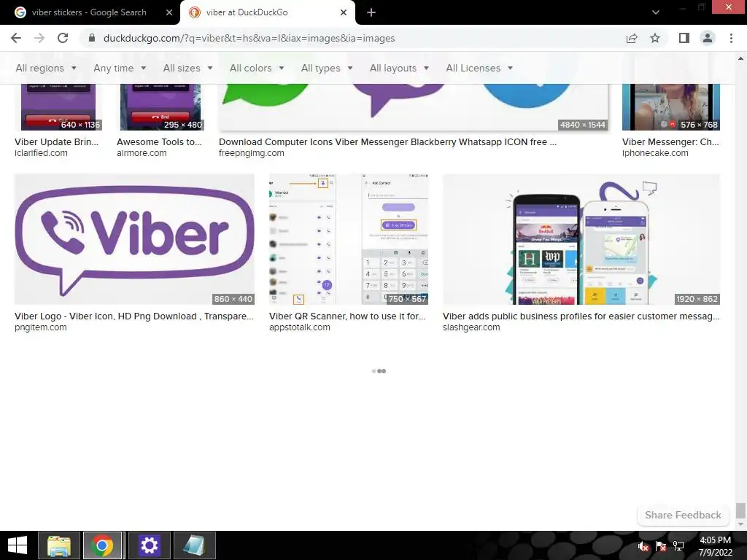Screen dimensions: 747x560
Task: Click the browser forward arrow
Action: click(39, 38)
